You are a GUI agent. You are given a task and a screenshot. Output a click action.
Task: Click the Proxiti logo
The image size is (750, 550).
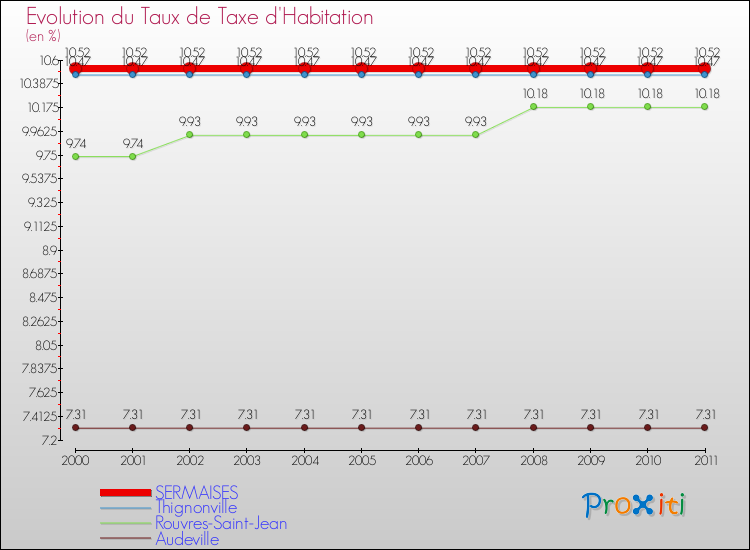633,505
